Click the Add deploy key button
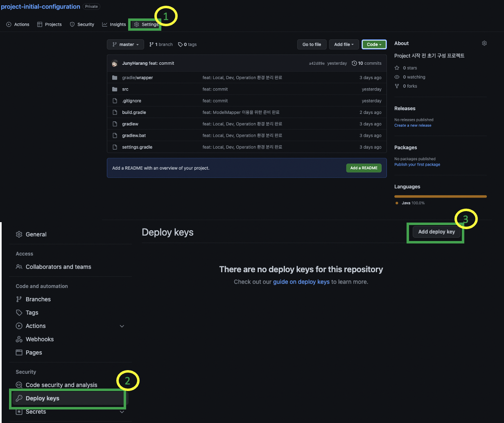504x423 pixels. (x=436, y=232)
